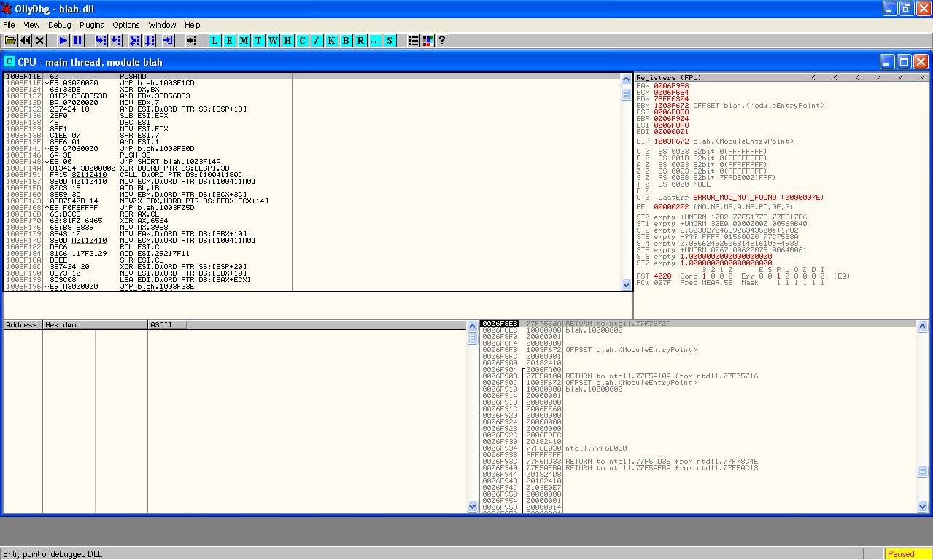Open the Options menu
This screenshot has height=560, width=933.
click(126, 25)
